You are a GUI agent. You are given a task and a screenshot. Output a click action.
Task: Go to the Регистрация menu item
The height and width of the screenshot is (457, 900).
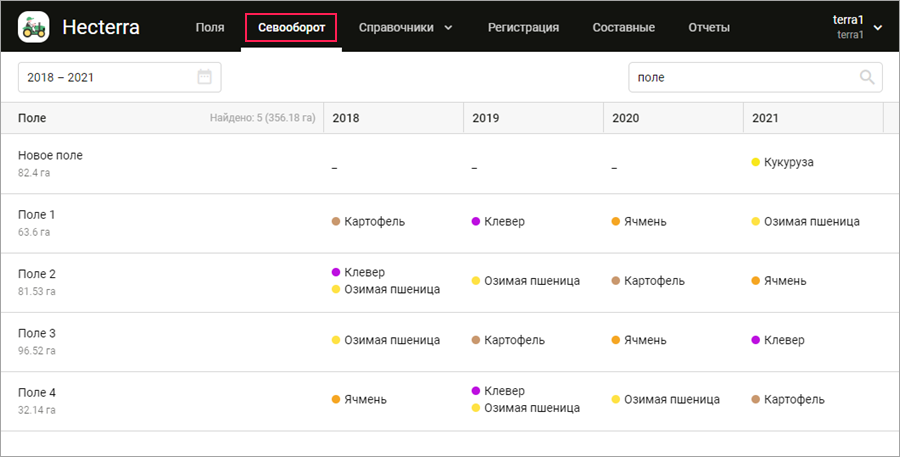point(523,28)
